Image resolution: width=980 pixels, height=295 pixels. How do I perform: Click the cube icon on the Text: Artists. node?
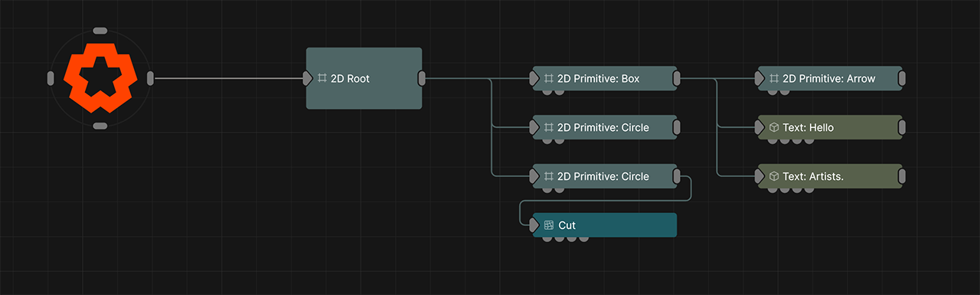click(774, 176)
